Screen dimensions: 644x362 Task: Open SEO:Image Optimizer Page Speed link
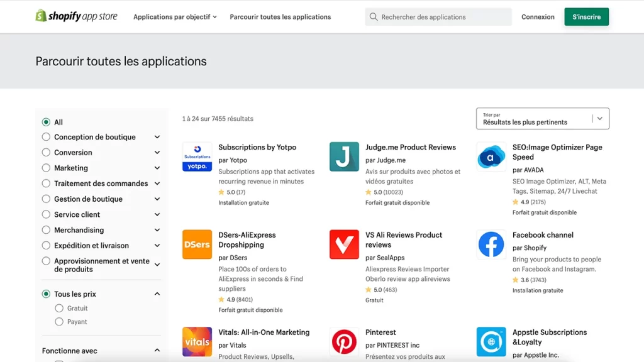[x=557, y=152]
